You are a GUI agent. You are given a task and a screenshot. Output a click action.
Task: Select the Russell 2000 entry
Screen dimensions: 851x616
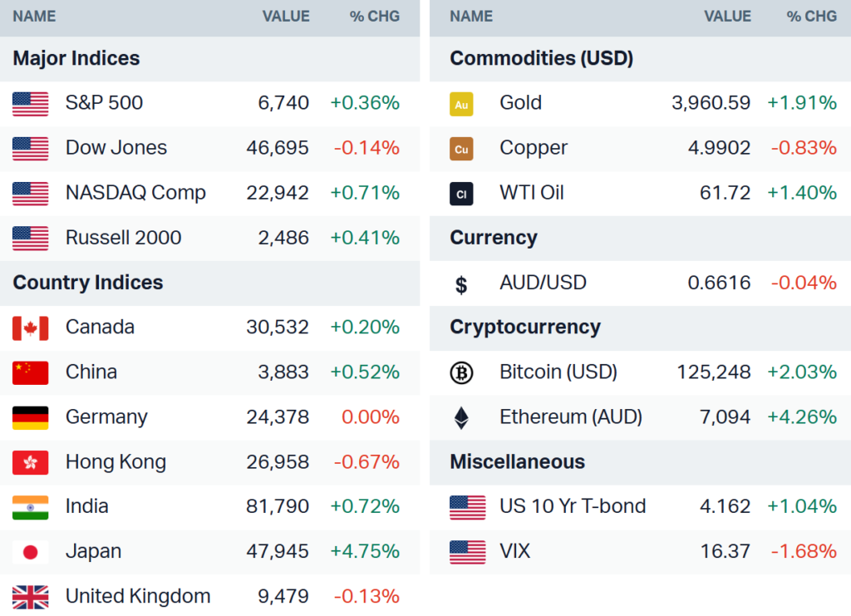pyautogui.click(x=123, y=238)
